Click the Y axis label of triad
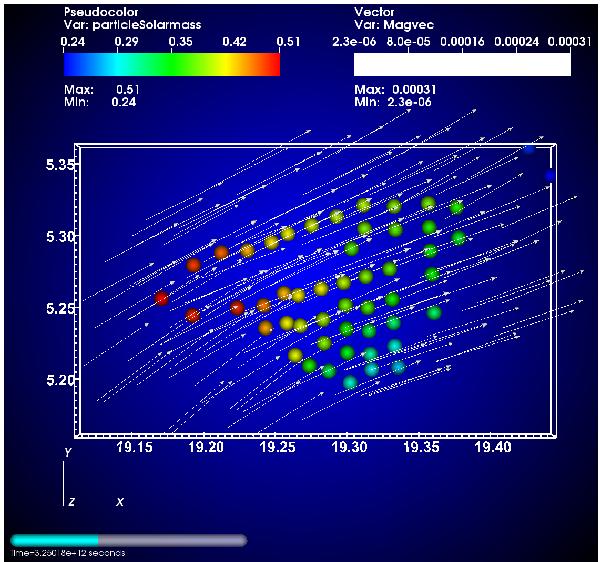The width and height of the screenshot is (600, 562). [x=67, y=453]
